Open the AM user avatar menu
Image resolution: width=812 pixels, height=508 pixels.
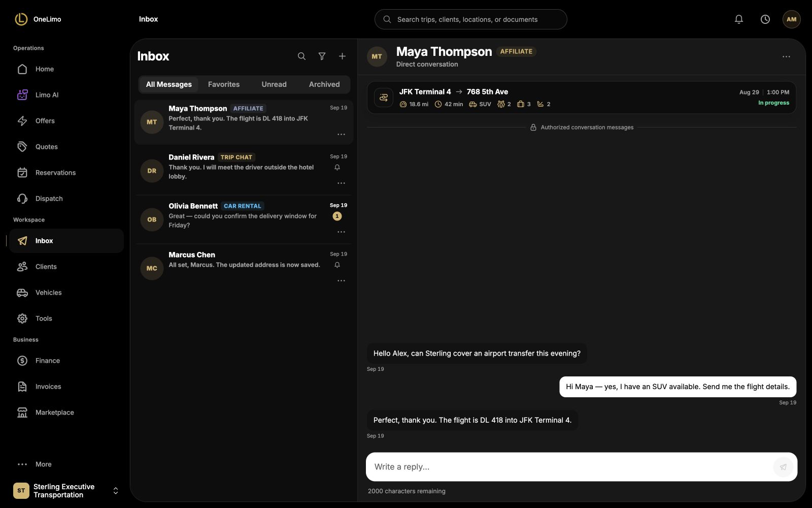[791, 19]
